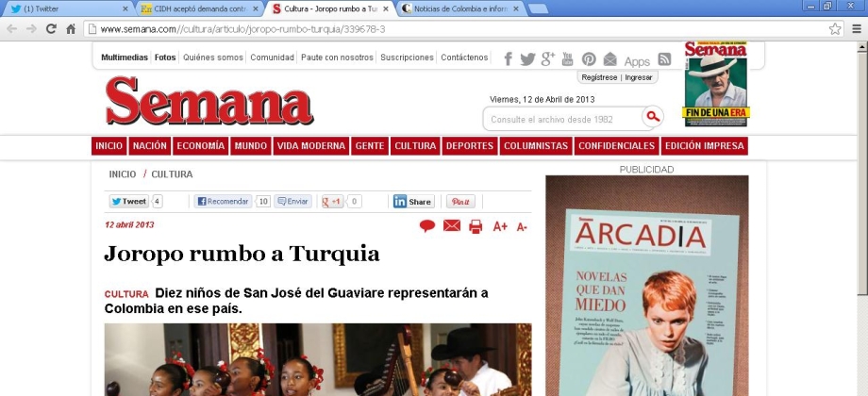
Task: Click the Multimedias link
Action: 125,58
